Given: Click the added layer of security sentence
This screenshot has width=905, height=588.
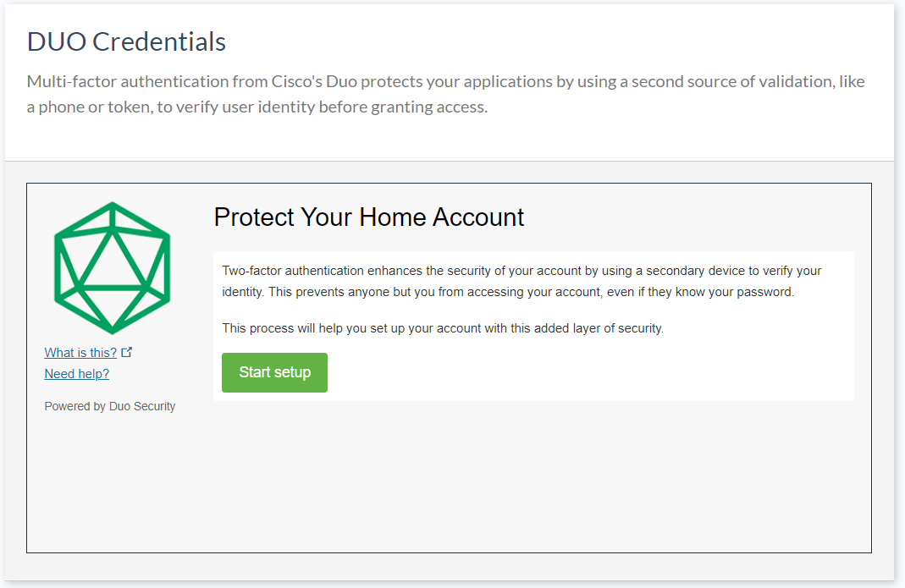Looking at the screenshot, I should 443,327.
